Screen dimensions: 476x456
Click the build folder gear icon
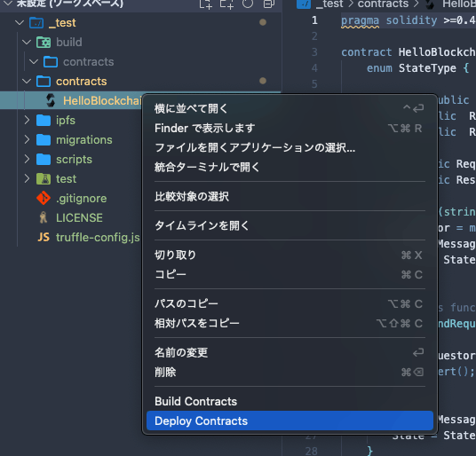[44, 43]
